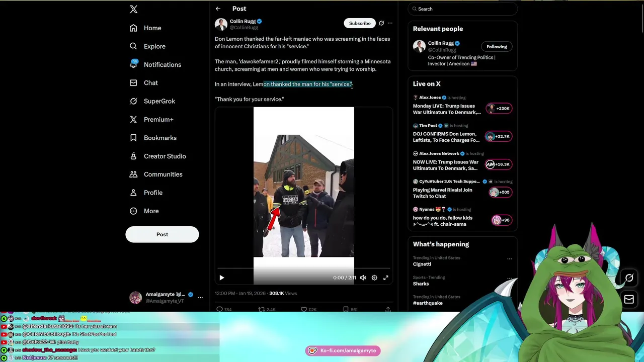Click the Live on X heading
The height and width of the screenshot is (362, 644).
pyautogui.click(x=427, y=84)
